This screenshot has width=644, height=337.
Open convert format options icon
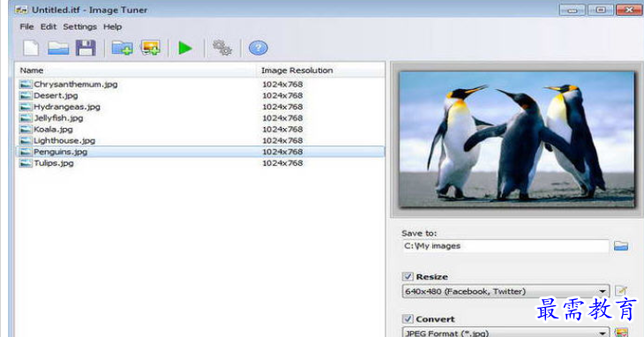621,333
